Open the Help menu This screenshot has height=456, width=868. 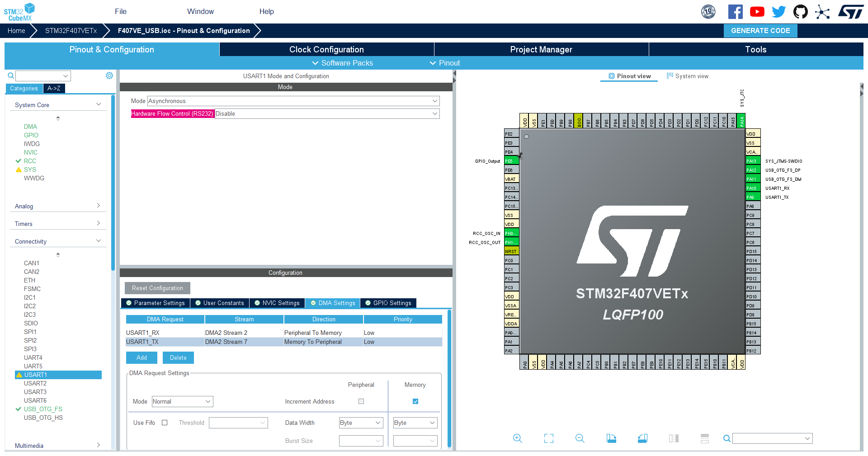tap(267, 11)
